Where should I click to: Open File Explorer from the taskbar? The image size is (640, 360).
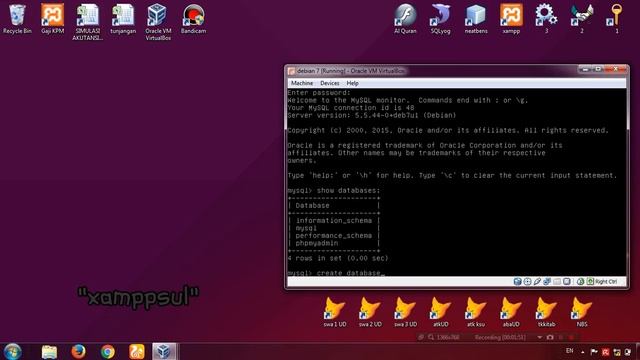tap(49, 351)
